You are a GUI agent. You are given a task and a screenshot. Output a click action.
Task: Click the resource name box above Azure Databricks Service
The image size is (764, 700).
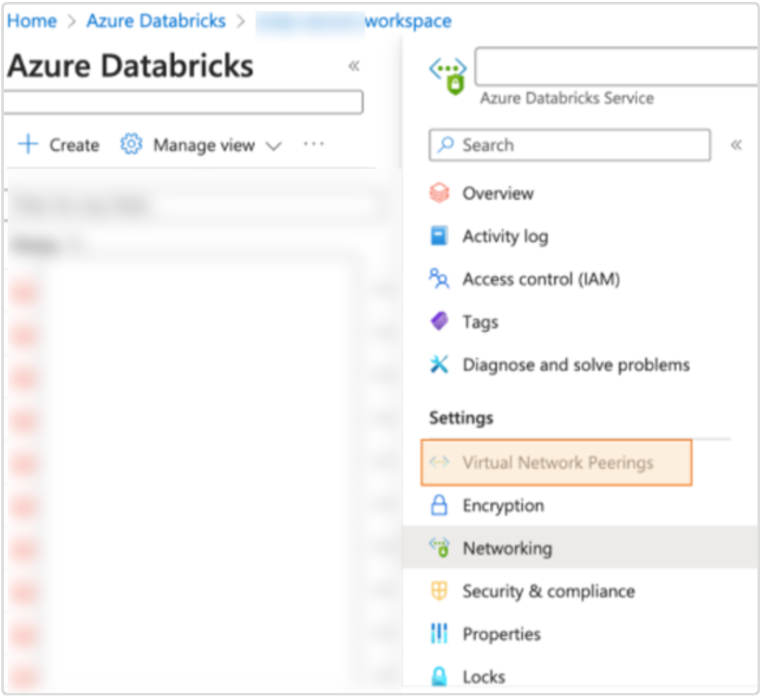617,66
